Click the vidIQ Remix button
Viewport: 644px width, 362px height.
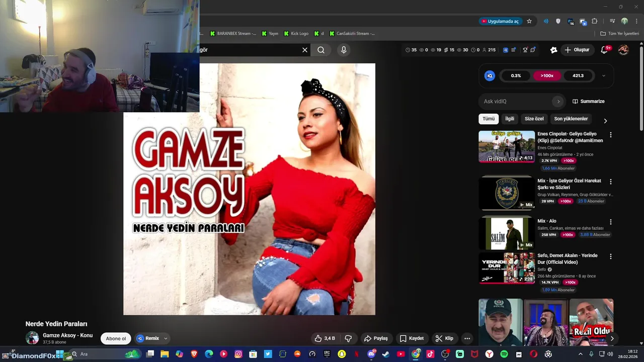(x=148, y=338)
